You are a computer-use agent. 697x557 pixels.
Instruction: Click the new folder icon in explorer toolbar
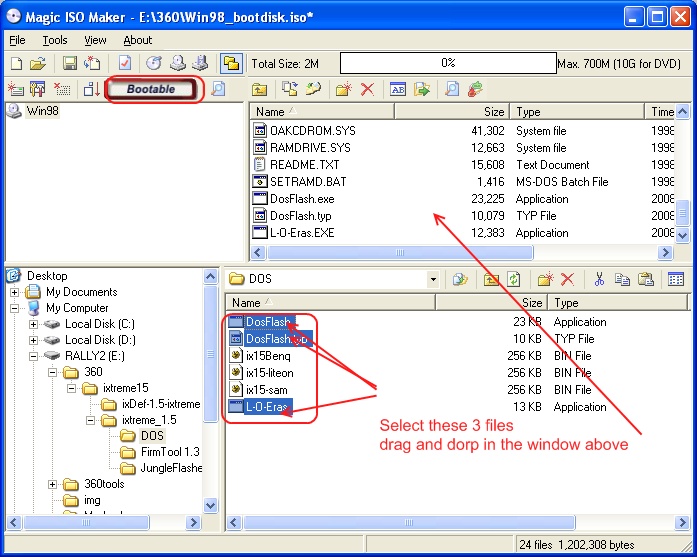coord(545,280)
